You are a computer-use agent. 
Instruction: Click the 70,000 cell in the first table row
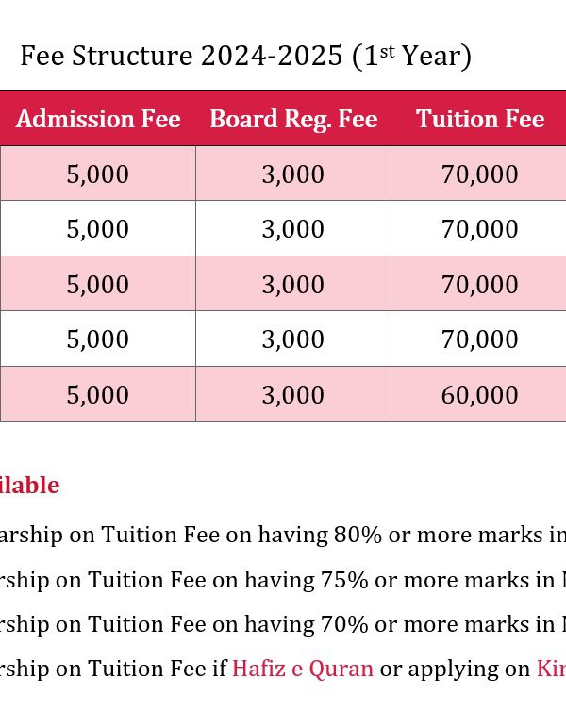coord(480,174)
